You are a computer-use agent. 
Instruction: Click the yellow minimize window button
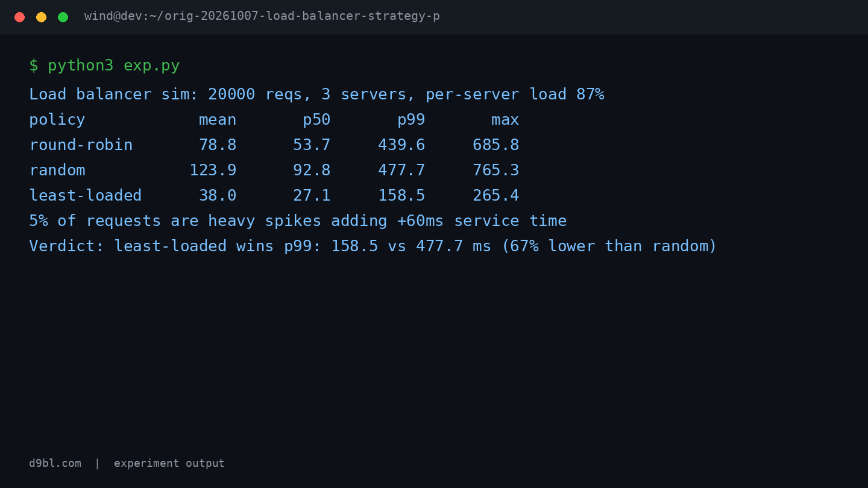pos(41,17)
